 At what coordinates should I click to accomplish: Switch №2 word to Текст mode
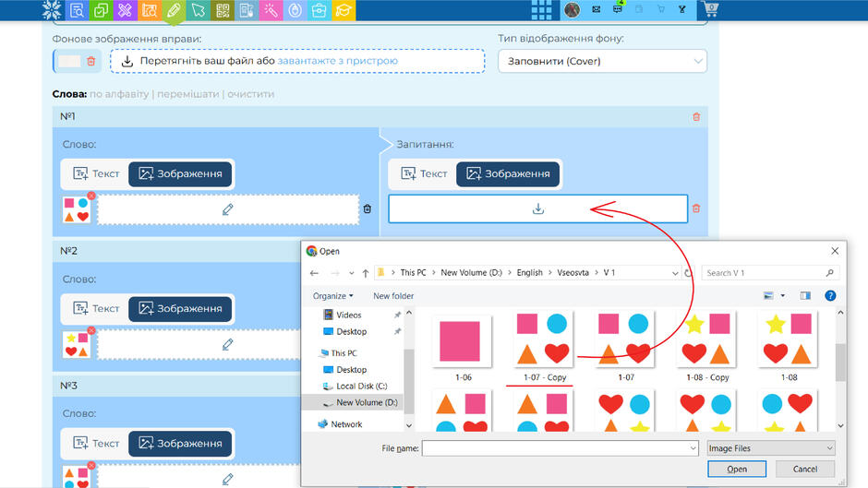tap(96, 308)
